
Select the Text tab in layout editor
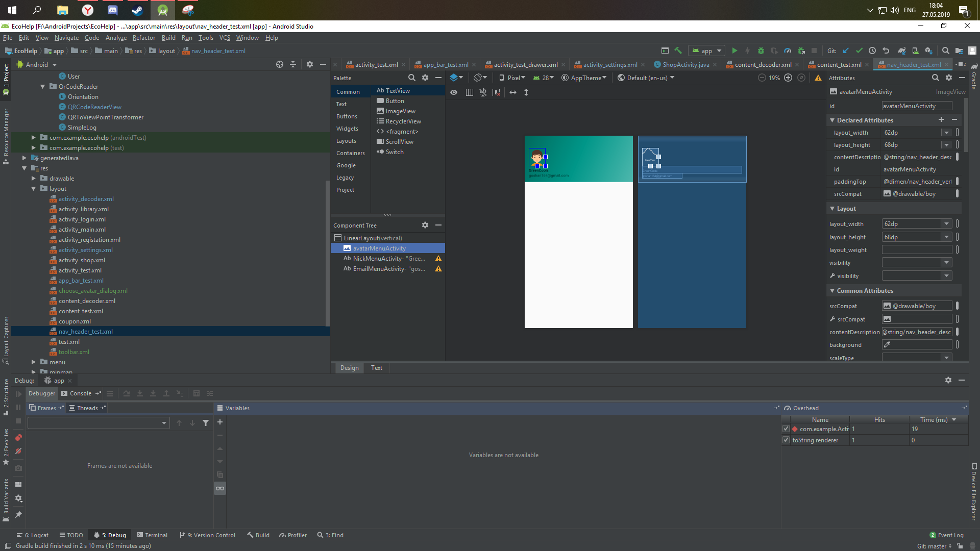pos(376,367)
